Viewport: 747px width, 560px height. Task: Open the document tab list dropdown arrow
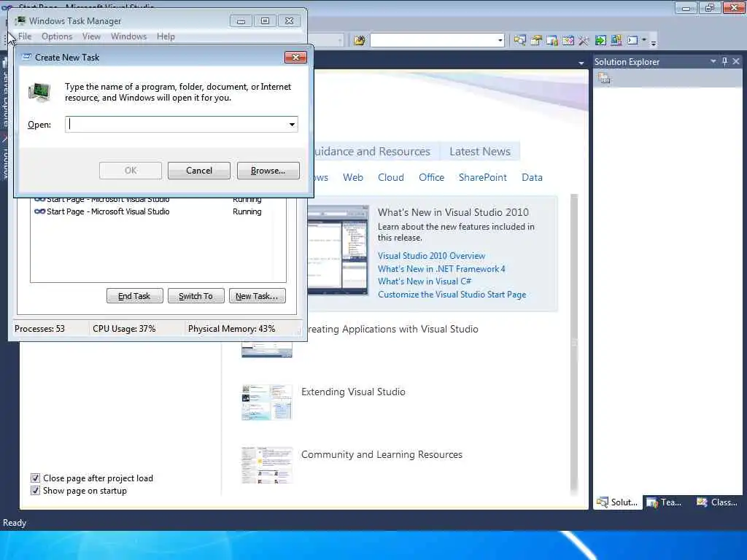pos(581,63)
